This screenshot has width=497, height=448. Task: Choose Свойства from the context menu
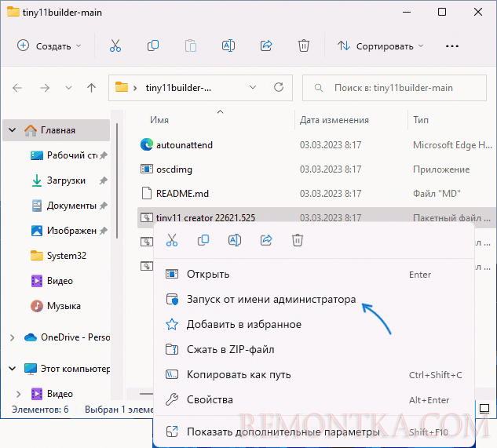click(x=314, y=399)
